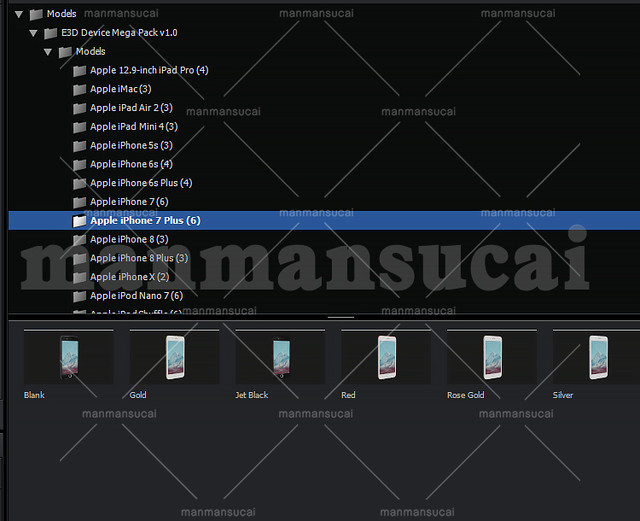Screen dimensions: 640x521
Task: Click the Apple iPhone X folder icon
Action: click(x=79, y=278)
